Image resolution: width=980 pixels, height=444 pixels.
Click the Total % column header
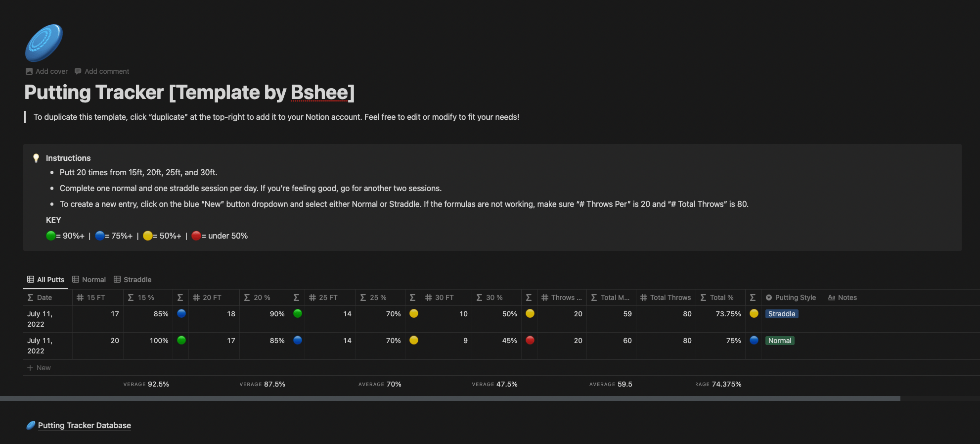[721, 297]
